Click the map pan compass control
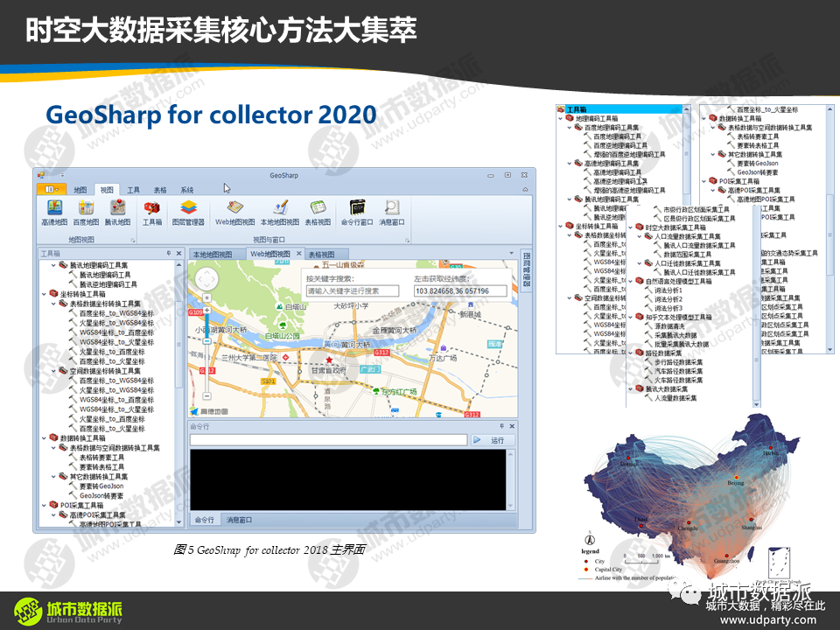This screenshot has height=630, width=840. [206, 279]
